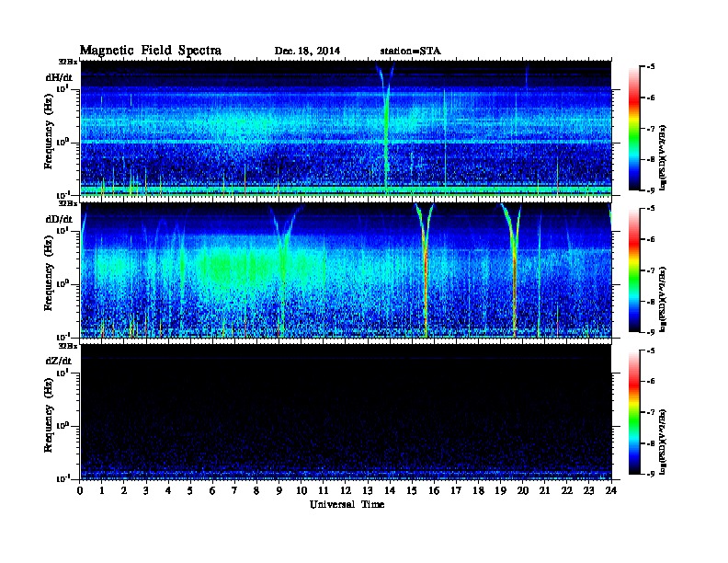The height and width of the screenshot is (563, 728).
Task: Click hour tick label "2" on time axis
Action: 124,490
